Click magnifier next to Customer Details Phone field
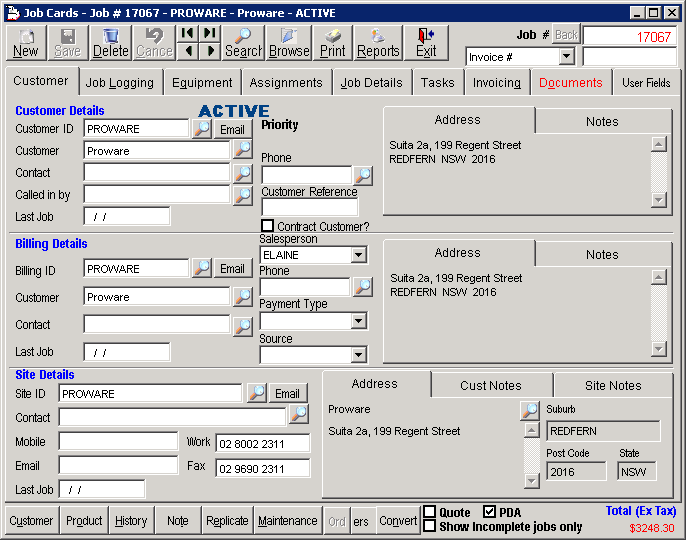This screenshot has height=540, width=686. (363, 175)
